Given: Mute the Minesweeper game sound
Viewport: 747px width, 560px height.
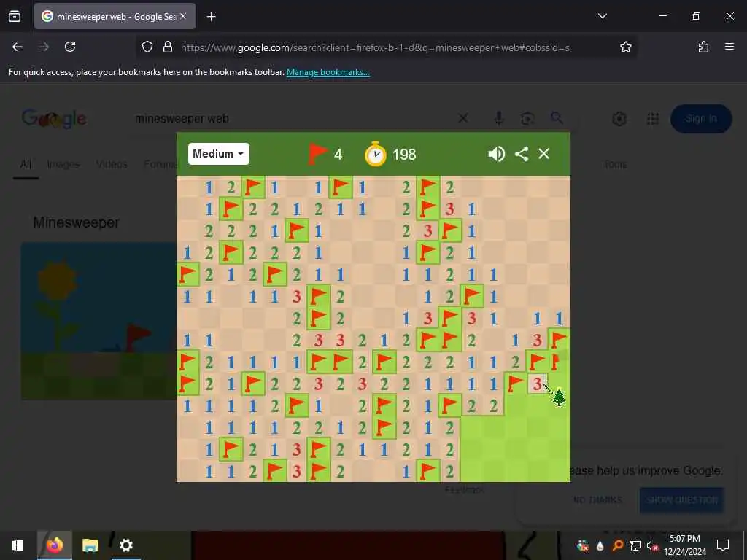Looking at the screenshot, I should coord(496,154).
